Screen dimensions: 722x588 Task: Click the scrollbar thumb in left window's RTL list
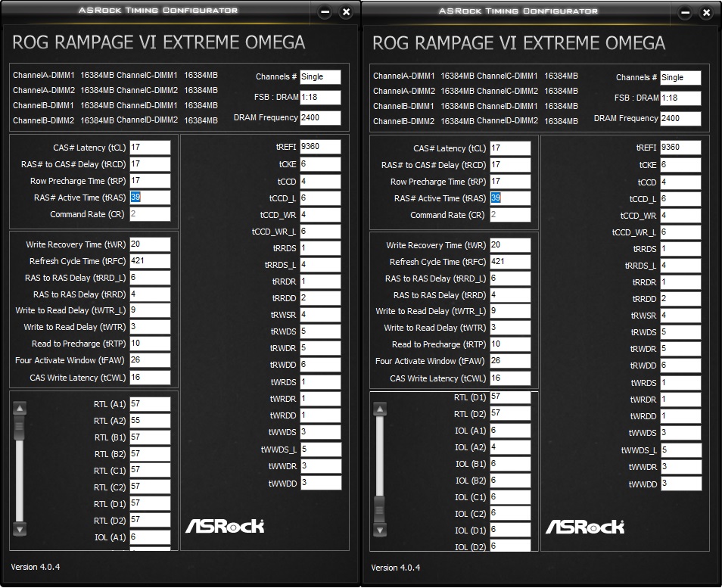coord(20,428)
